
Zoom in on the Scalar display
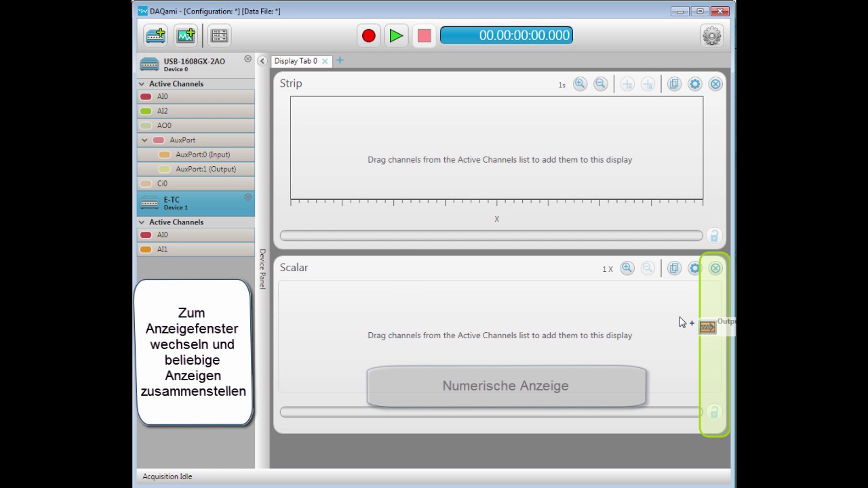pos(627,268)
